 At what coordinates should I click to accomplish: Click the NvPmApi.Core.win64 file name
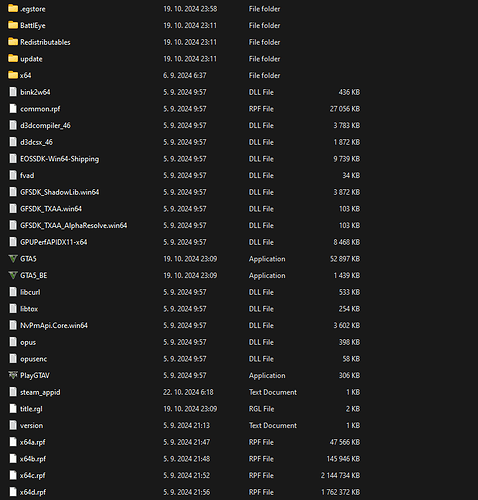pos(54,326)
